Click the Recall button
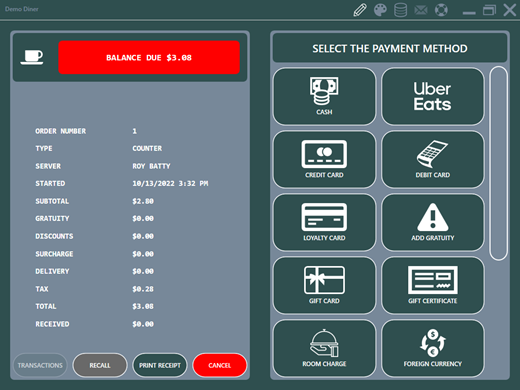Viewport: 520px width, 390px height. click(x=100, y=365)
